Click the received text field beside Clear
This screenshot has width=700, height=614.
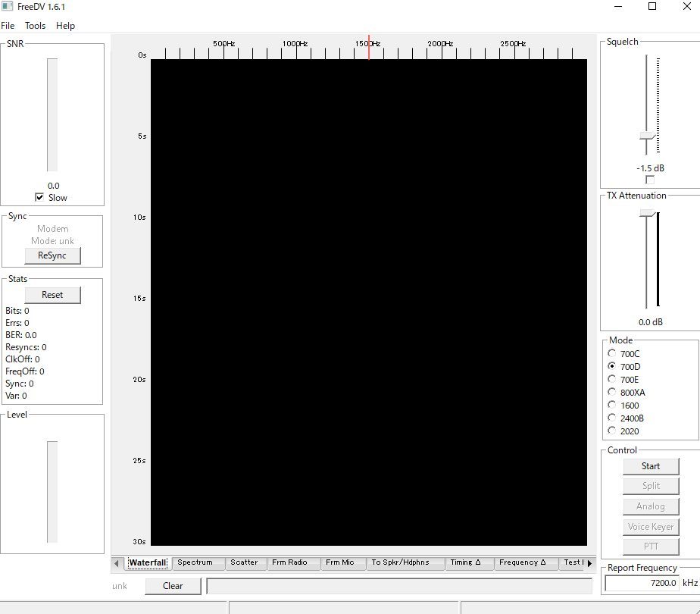coord(399,586)
